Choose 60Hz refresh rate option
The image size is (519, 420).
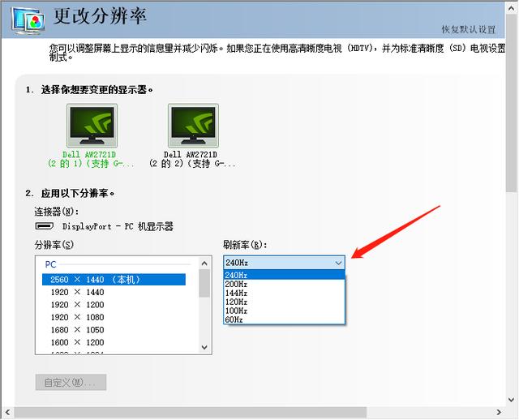[x=285, y=319]
